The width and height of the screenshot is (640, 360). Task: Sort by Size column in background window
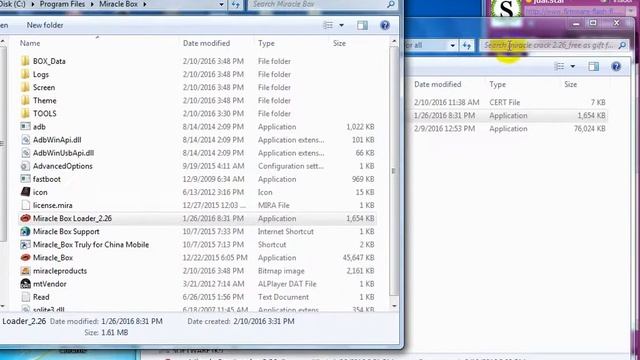[571, 84]
